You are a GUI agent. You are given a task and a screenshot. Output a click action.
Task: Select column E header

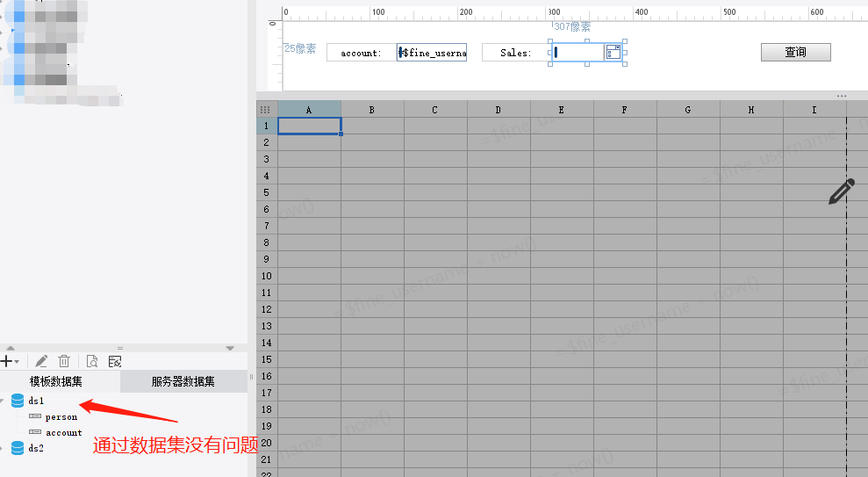point(562,110)
